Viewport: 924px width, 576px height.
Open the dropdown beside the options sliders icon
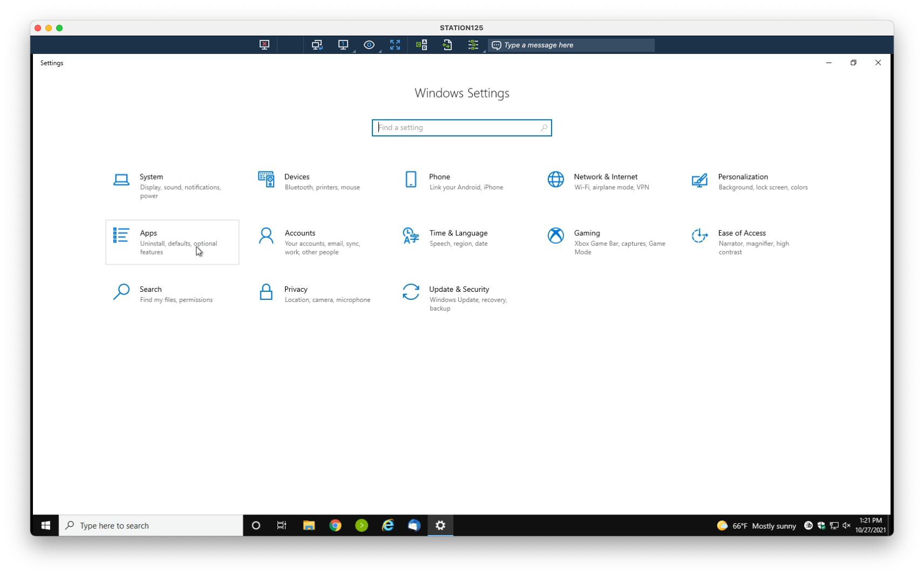click(x=484, y=52)
